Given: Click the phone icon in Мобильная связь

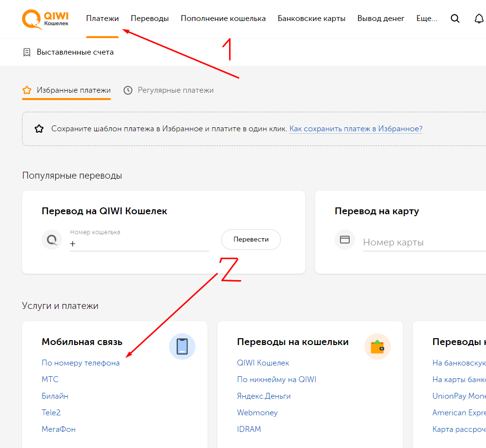Looking at the screenshot, I should click(x=182, y=346).
